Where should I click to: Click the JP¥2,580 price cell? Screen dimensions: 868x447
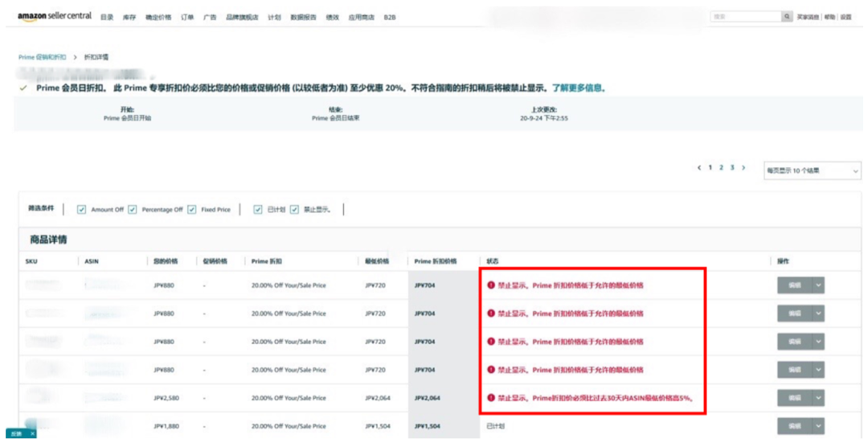coord(166,398)
